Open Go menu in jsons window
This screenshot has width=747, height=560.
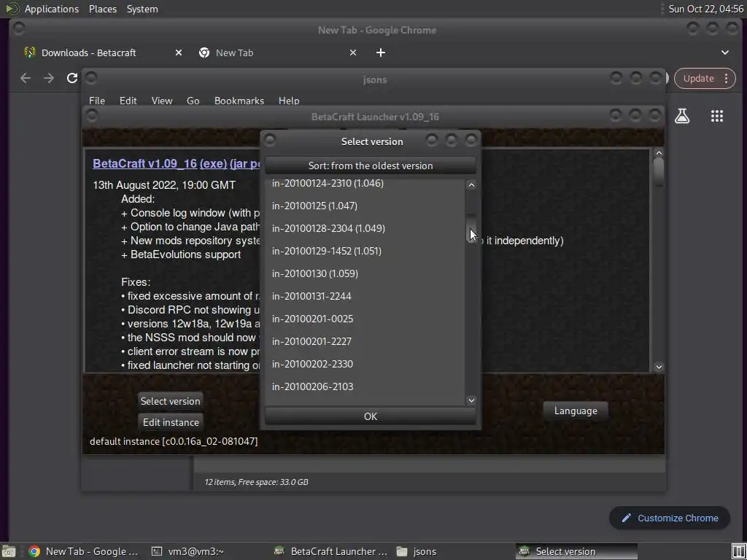point(193,101)
